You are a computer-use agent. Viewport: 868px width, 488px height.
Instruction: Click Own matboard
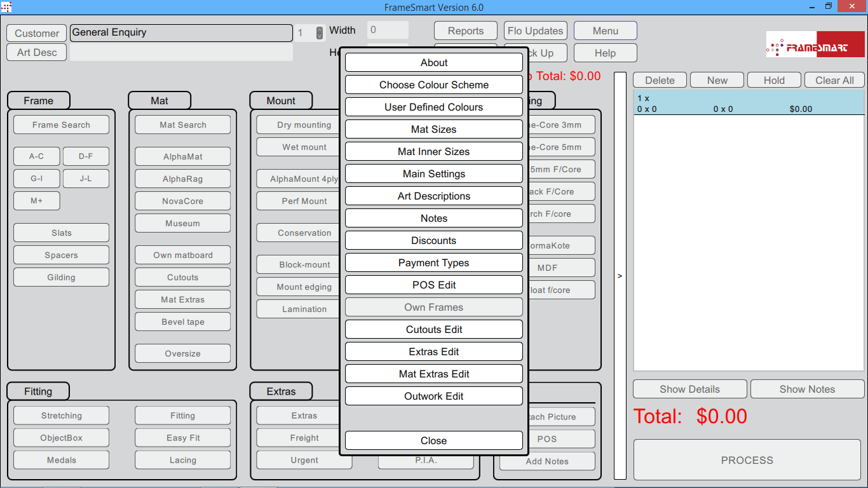pos(183,255)
